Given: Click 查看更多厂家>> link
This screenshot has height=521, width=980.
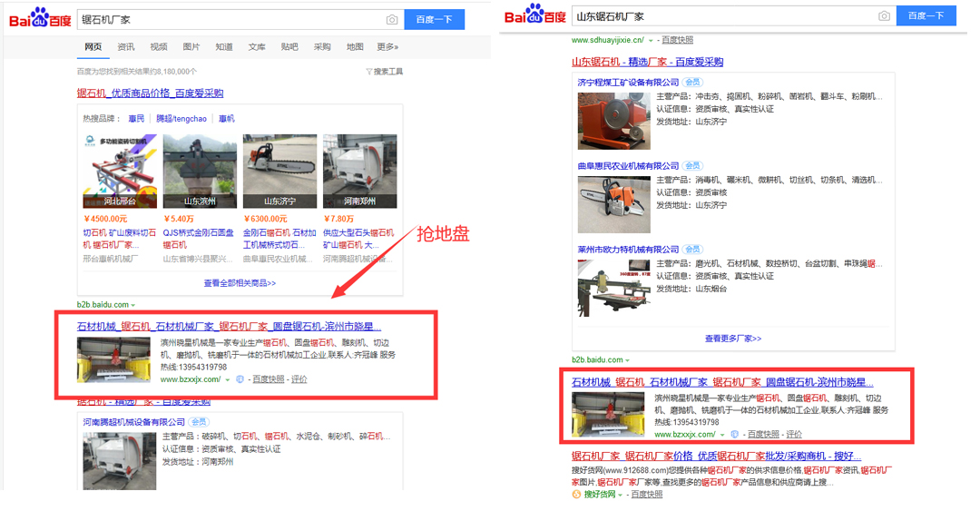Looking at the screenshot, I should (x=733, y=339).
